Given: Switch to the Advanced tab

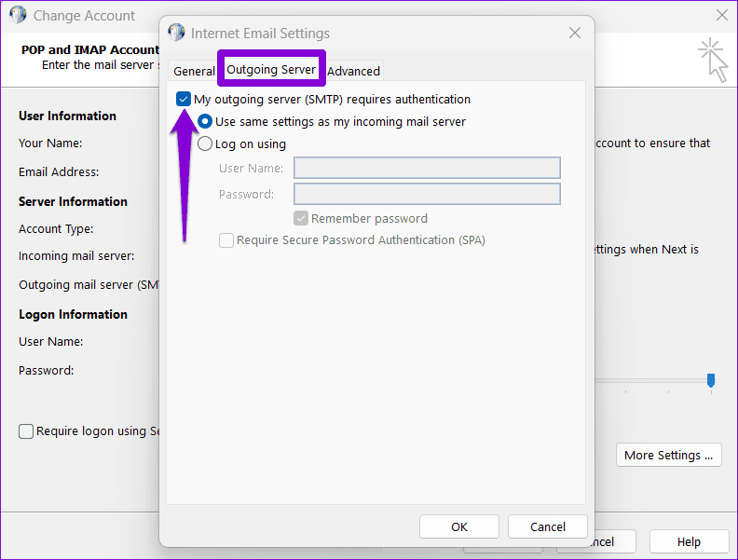Looking at the screenshot, I should [x=353, y=71].
